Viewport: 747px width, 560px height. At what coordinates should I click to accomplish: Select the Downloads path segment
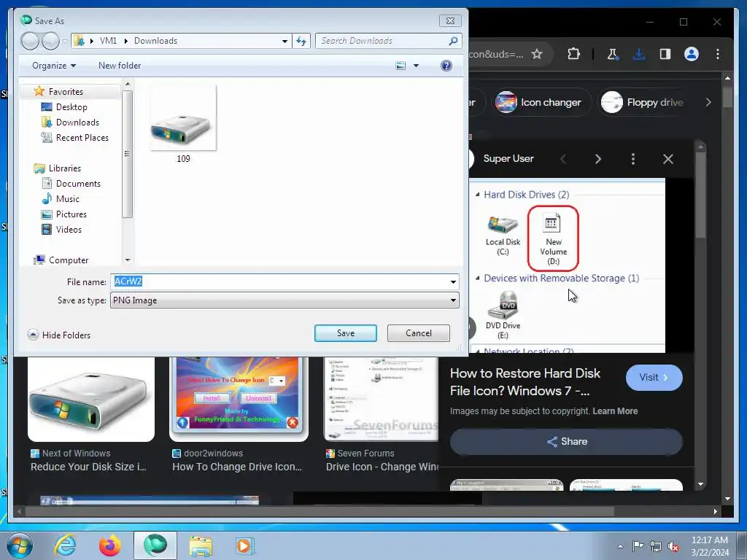pyautogui.click(x=156, y=41)
